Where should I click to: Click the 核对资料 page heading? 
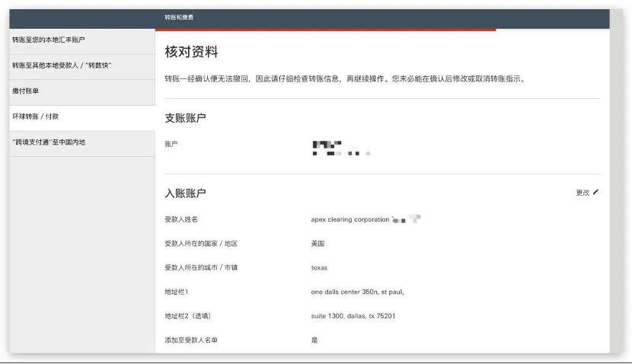[x=191, y=52]
